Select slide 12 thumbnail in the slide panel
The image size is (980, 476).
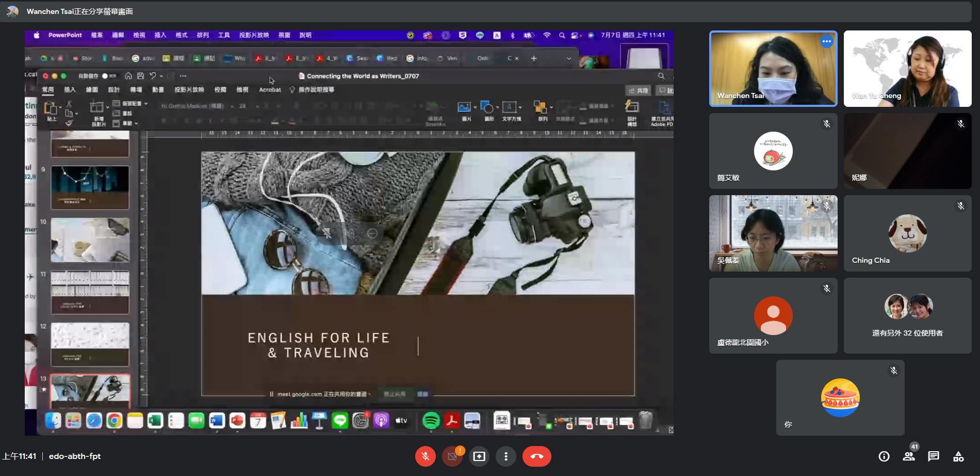click(x=90, y=344)
